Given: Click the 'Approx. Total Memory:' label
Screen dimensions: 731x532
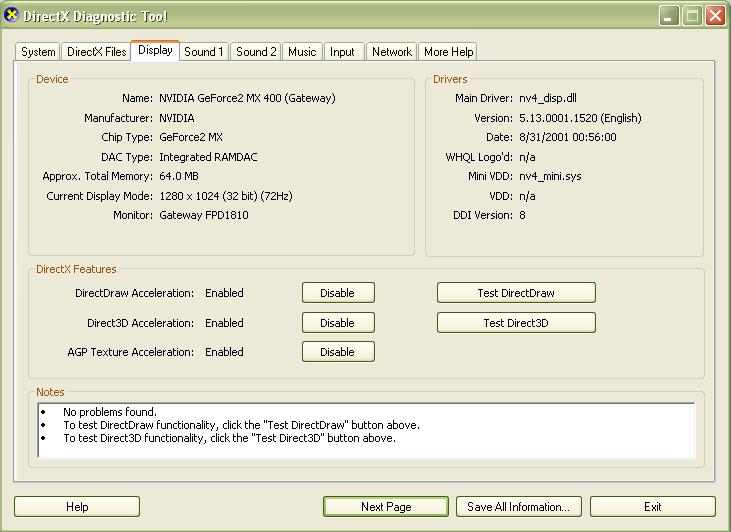Looking at the screenshot, I should coord(97,176).
